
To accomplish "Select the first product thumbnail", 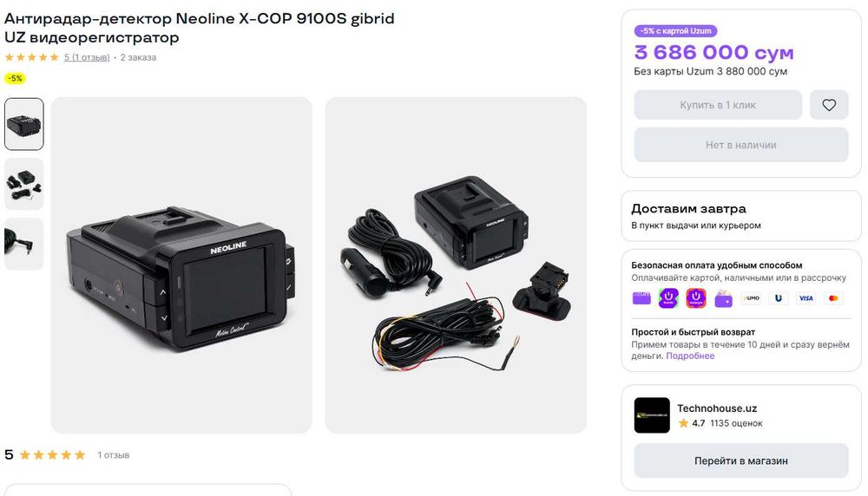I will pos(23,124).
